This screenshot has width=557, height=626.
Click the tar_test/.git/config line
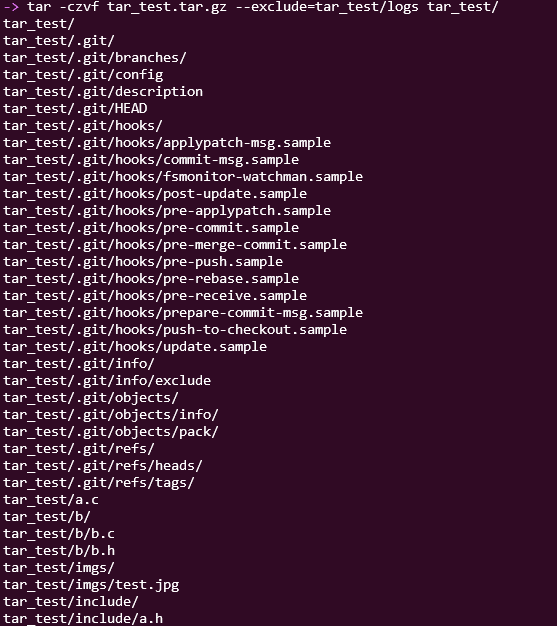pos(83,75)
